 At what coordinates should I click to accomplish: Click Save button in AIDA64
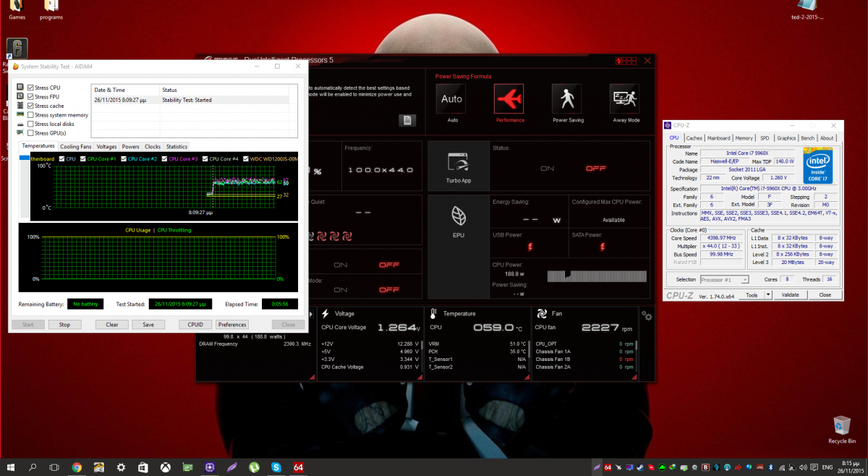click(148, 325)
